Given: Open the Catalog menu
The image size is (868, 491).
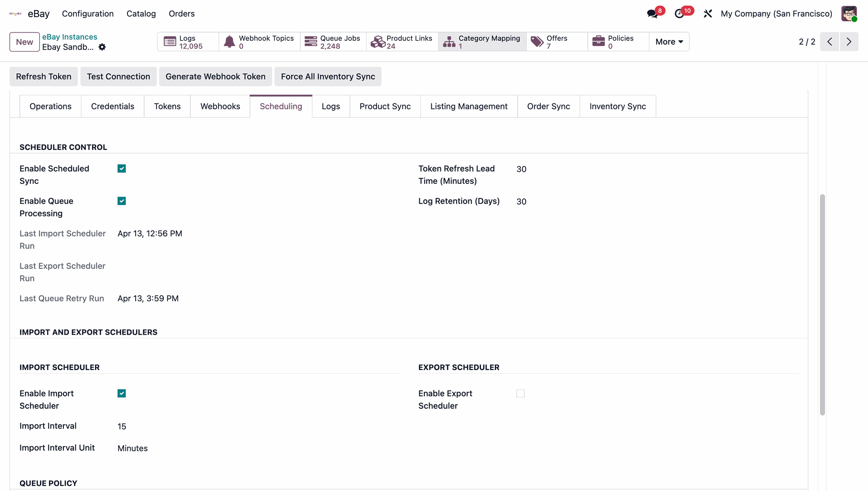Looking at the screenshot, I should 141,14.
